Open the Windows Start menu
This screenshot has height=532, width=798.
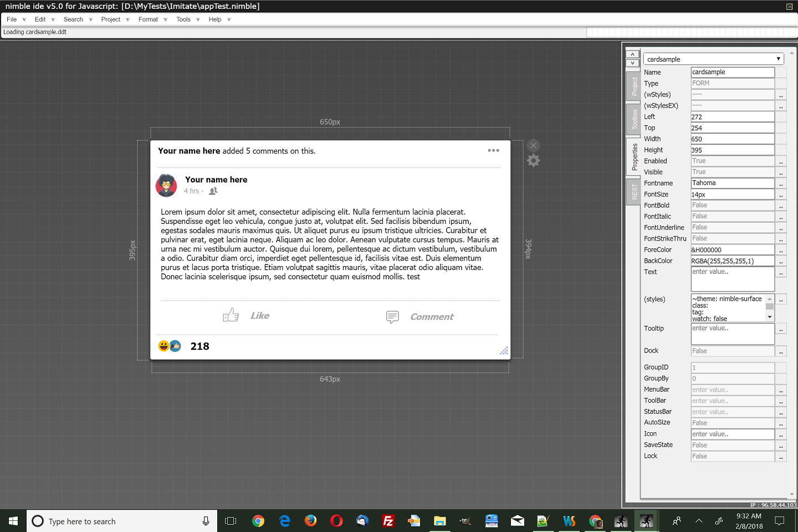coord(13,521)
